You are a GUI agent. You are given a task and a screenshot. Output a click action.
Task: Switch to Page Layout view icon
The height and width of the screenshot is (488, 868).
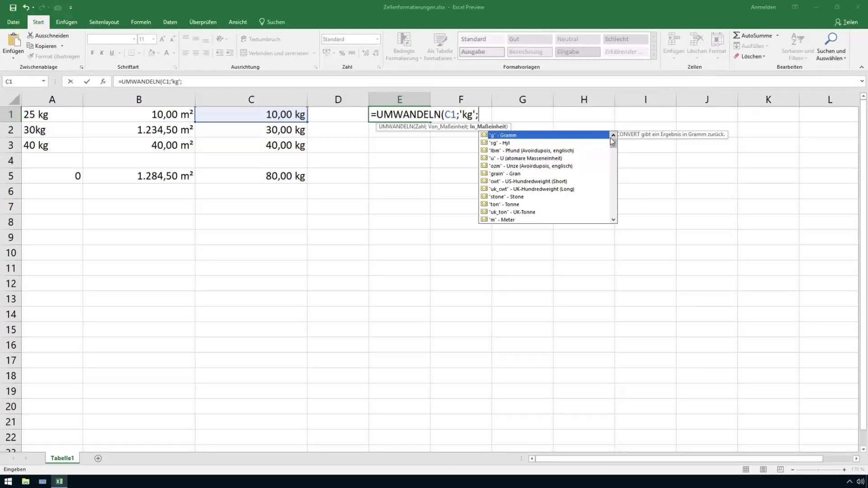point(763,469)
